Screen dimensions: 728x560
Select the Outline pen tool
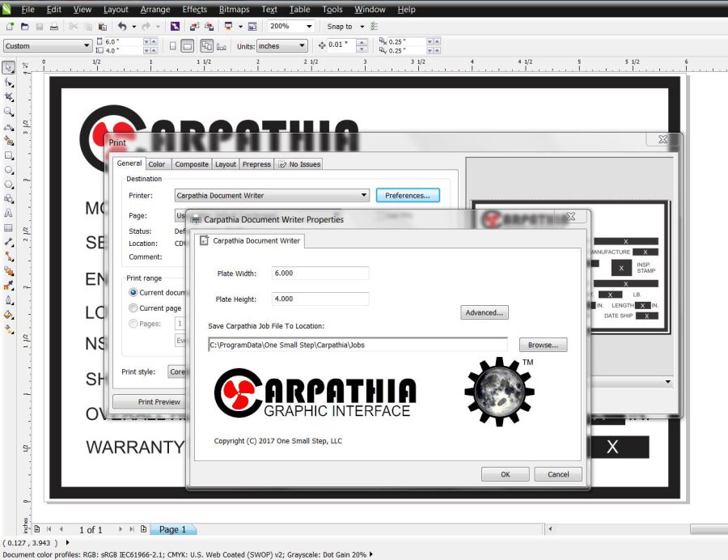pos(8,300)
